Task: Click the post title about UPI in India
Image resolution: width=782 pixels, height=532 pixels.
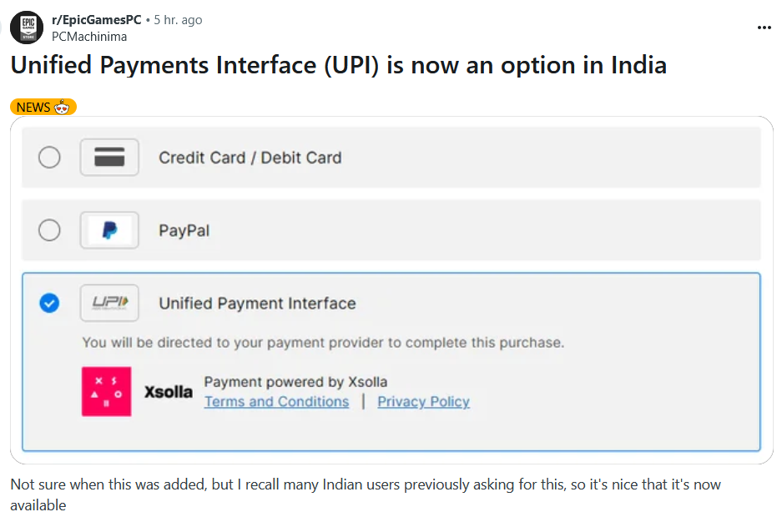Action: click(339, 65)
